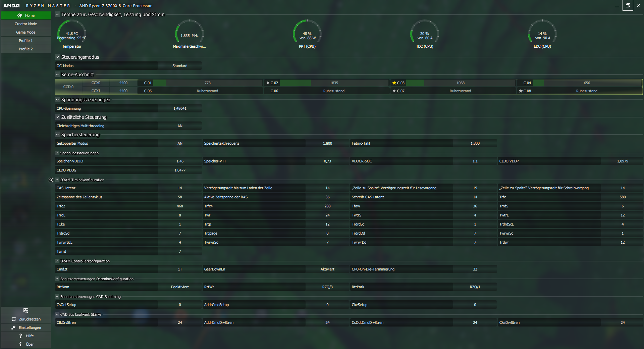Screen dimensions: 644x349
Task: Collapse the CAD Bus Laufwerk Stärke section
Action: coord(57,314)
